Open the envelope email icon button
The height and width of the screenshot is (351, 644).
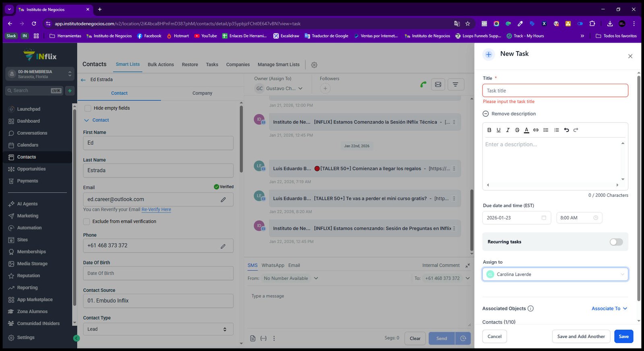[438, 85]
